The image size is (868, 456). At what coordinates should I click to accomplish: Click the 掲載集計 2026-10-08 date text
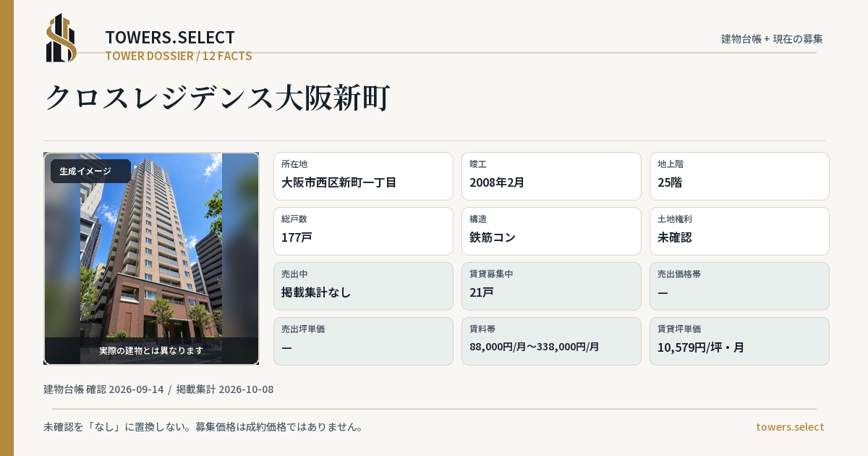tap(225, 389)
